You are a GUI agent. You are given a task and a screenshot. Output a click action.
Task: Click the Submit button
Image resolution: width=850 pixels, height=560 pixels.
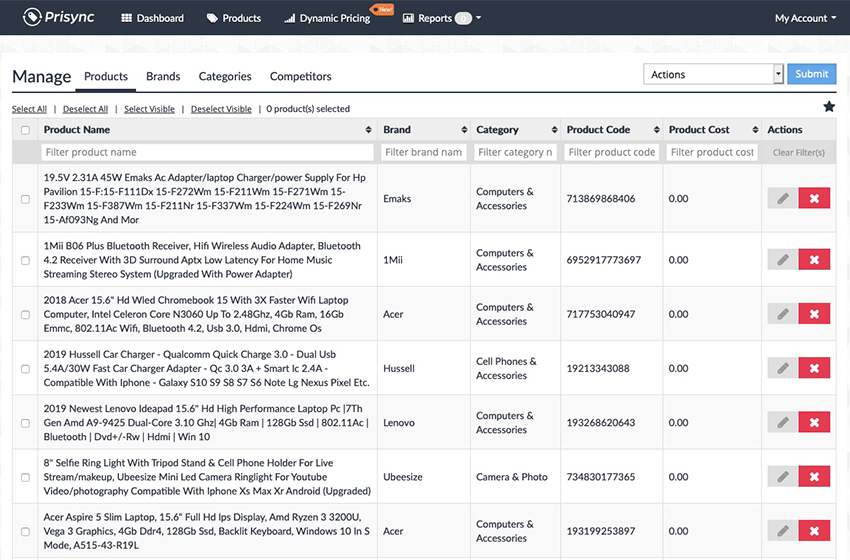pos(812,74)
